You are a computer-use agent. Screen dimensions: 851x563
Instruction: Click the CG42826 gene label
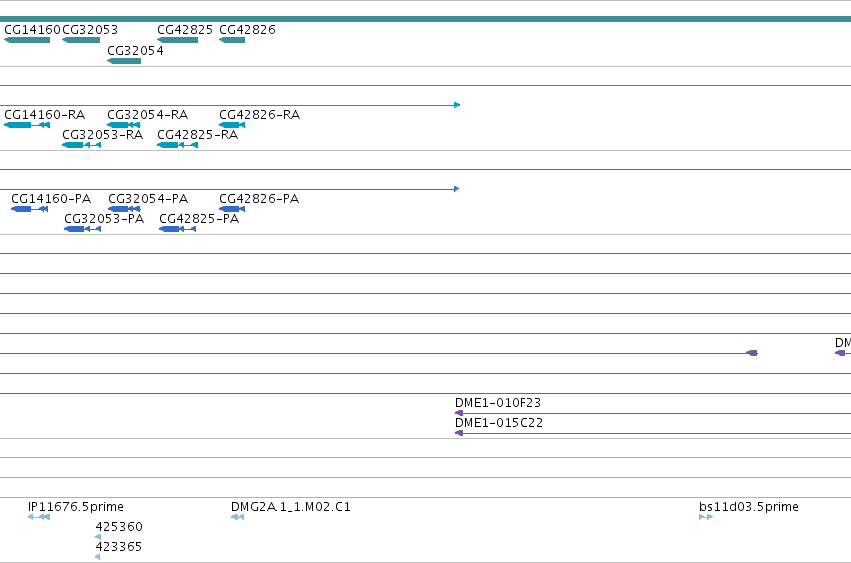pyautogui.click(x=247, y=30)
